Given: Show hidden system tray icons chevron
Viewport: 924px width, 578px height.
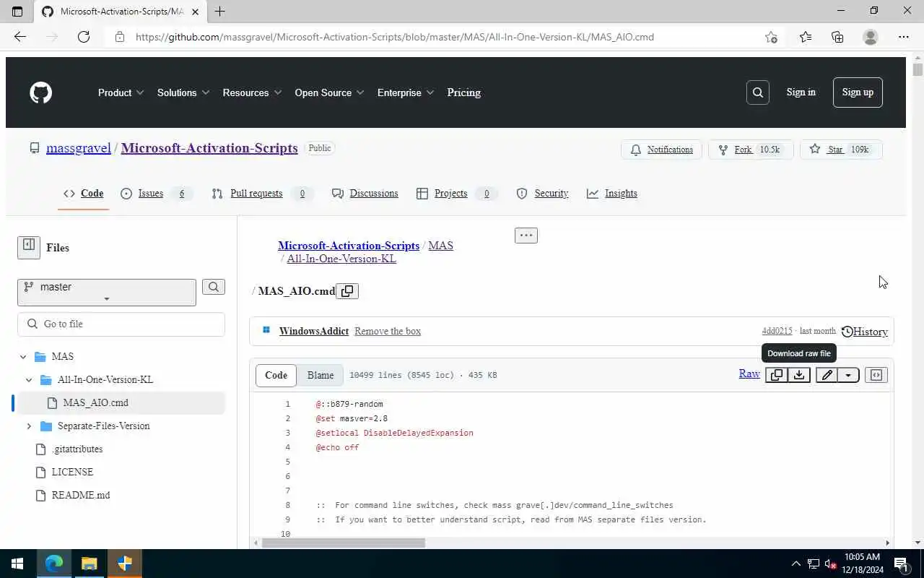Looking at the screenshot, I should point(796,564).
